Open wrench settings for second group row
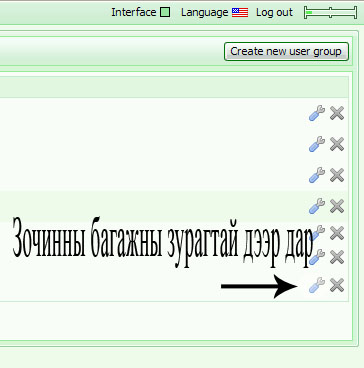The width and height of the screenshot is (364, 368). (x=317, y=144)
